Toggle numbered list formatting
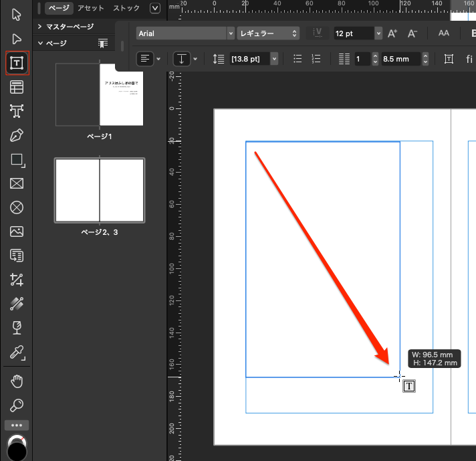 click(316, 59)
